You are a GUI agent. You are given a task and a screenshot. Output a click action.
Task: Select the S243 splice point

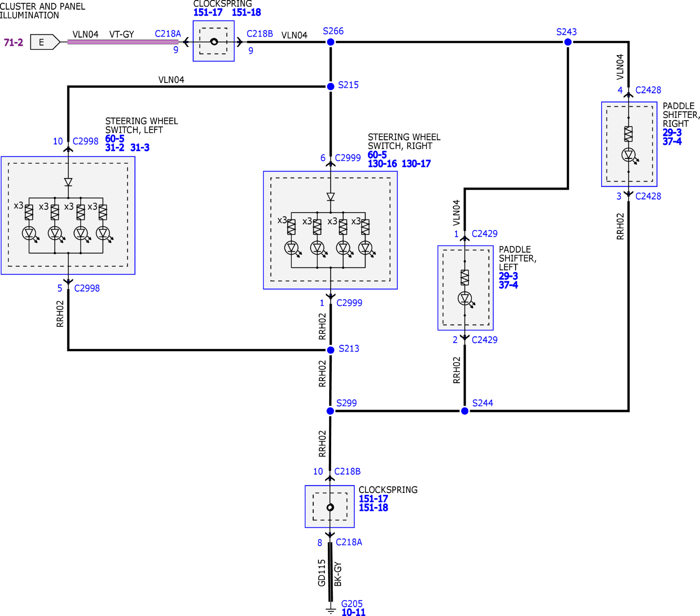[568, 42]
